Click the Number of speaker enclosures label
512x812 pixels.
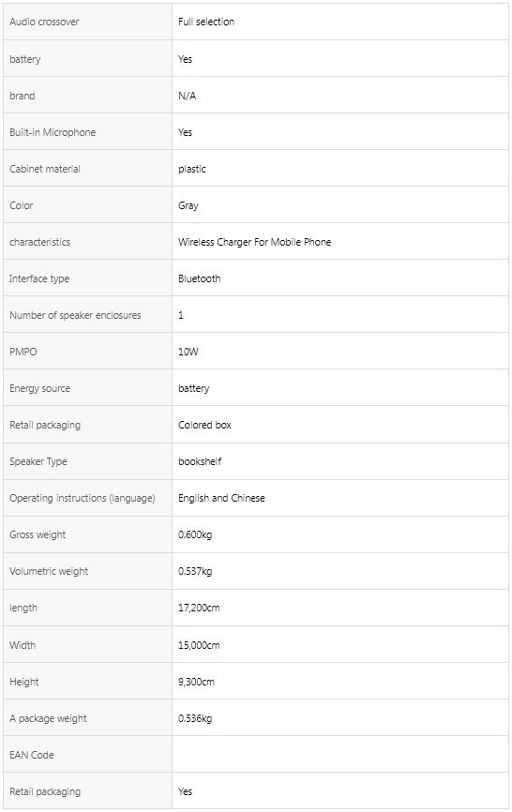click(x=75, y=315)
